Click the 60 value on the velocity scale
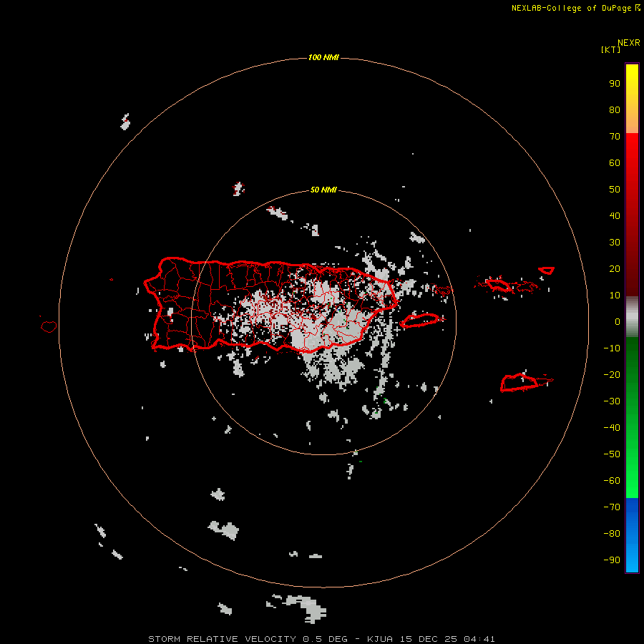The width and height of the screenshot is (644, 644). pos(615,163)
